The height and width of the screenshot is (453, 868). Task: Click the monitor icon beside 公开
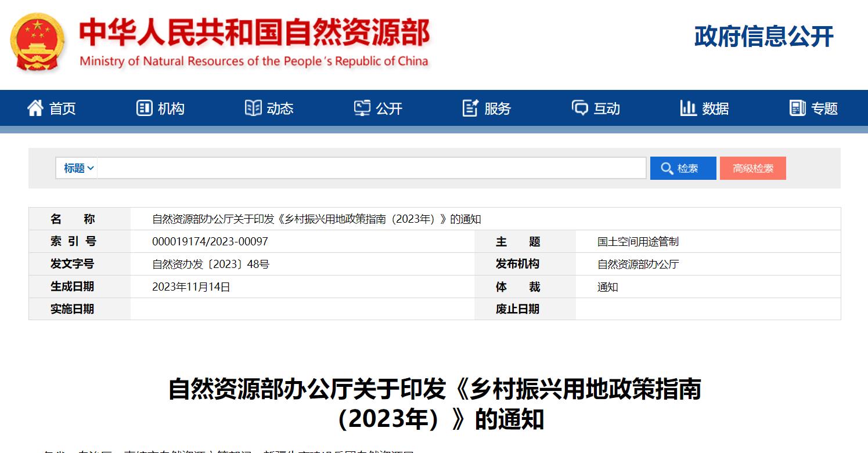(x=362, y=108)
